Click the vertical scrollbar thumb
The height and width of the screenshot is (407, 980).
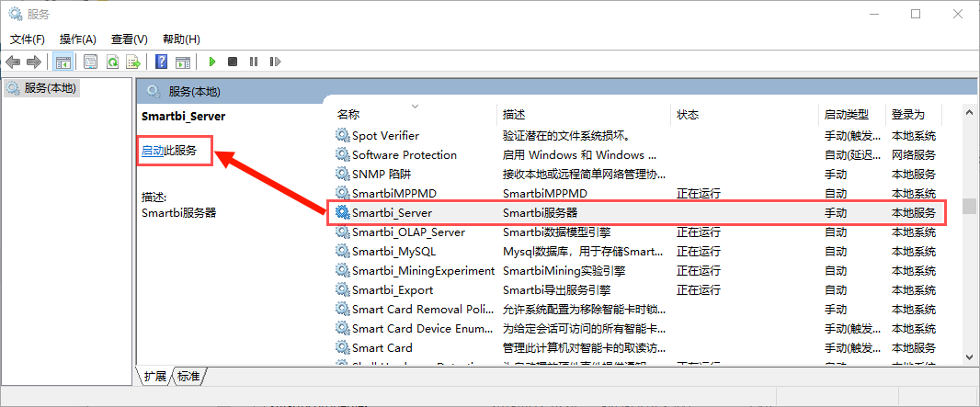coord(969,207)
